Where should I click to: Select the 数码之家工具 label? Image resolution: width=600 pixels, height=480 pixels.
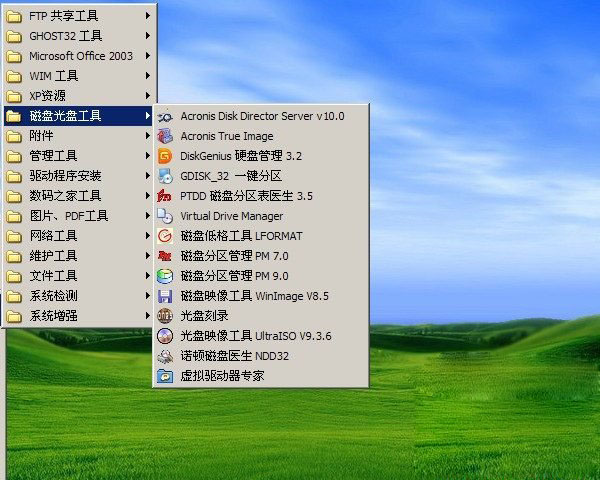[65, 196]
